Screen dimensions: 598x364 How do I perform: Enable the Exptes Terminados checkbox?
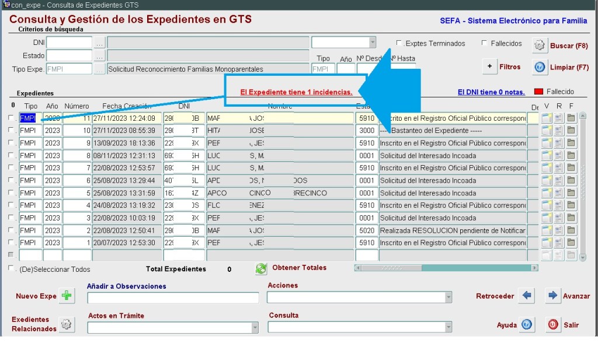tap(399, 43)
